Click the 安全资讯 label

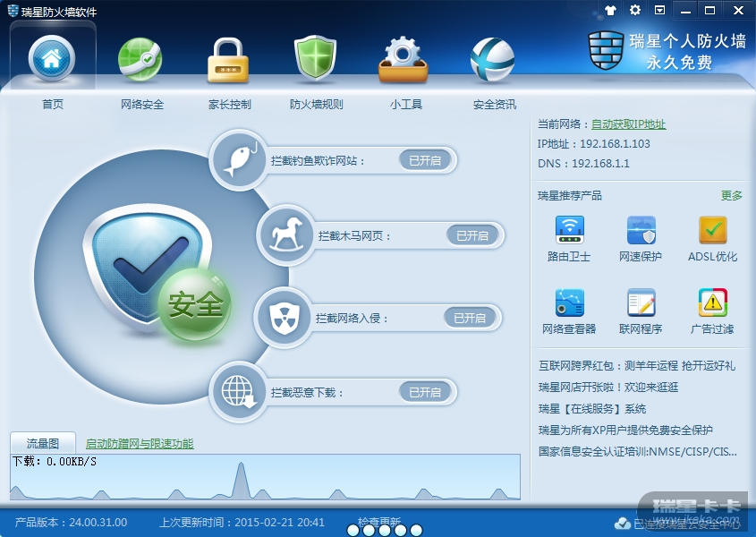pyautogui.click(x=494, y=104)
